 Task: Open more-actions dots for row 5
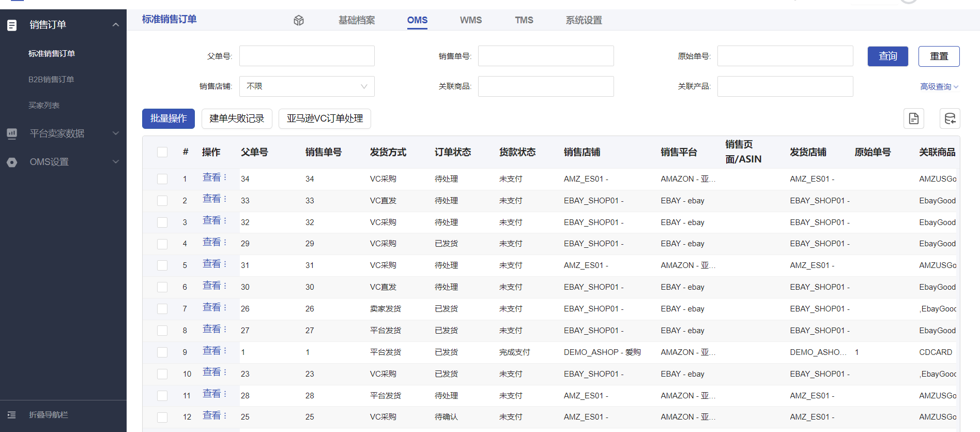tap(225, 264)
